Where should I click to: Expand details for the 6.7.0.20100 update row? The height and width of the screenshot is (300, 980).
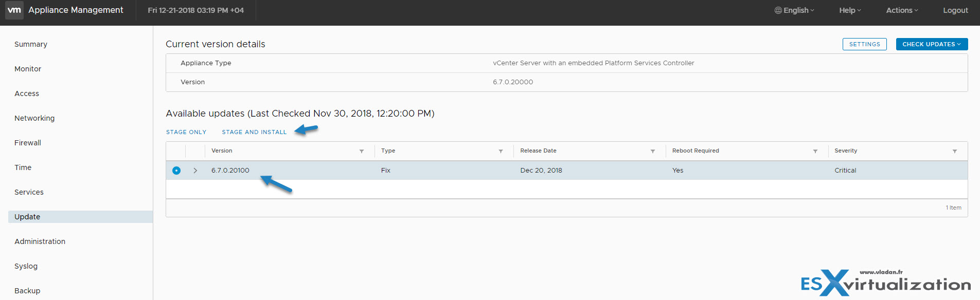pyautogui.click(x=195, y=171)
